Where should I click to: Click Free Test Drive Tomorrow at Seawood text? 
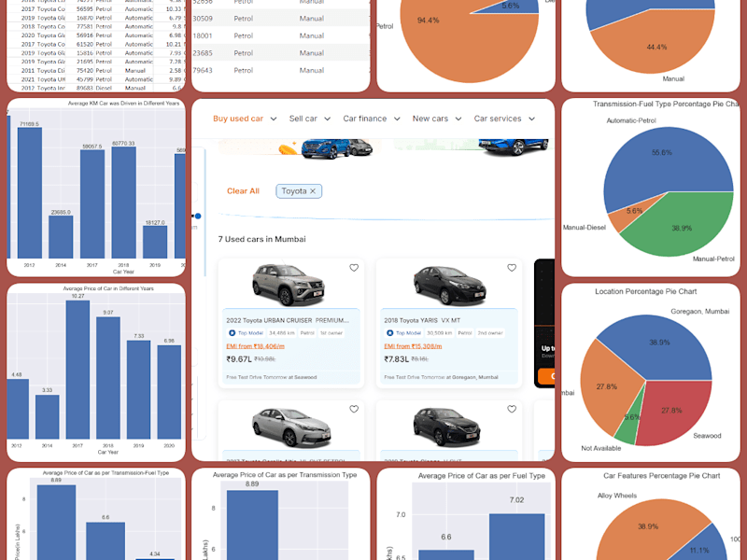pyautogui.click(x=272, y=377)
